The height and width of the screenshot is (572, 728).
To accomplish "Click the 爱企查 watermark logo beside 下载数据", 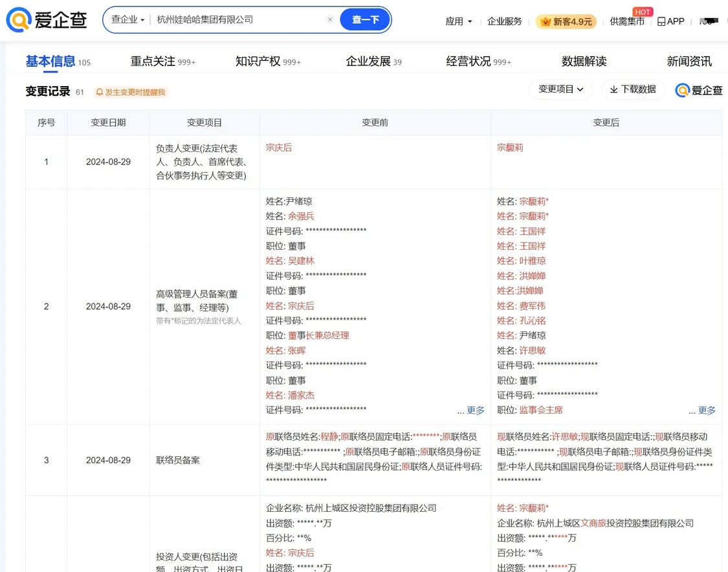I will click(x=699, y=90).
